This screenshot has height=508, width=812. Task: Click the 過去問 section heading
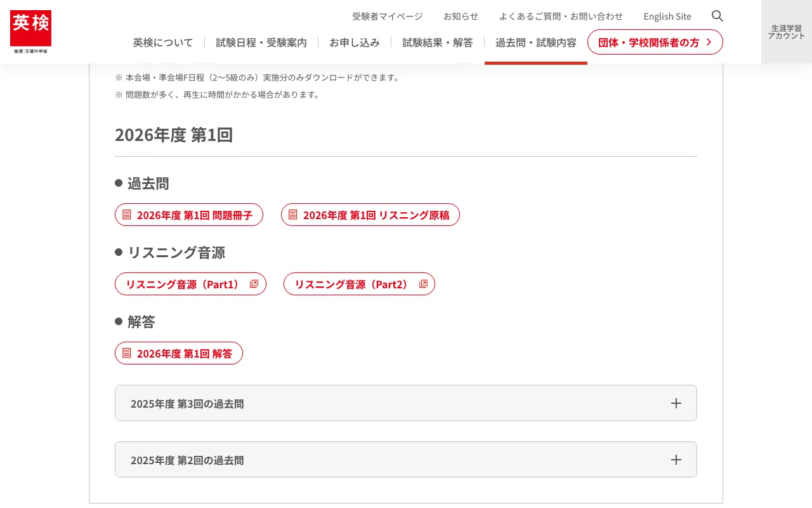click(148, 183)
